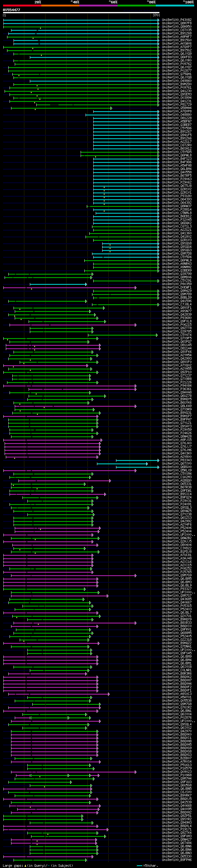This screenshot has height=868, width=197.
Task: Click the purple alignment bar of UniRef100_D0EWF1
Action: (70, 288)
